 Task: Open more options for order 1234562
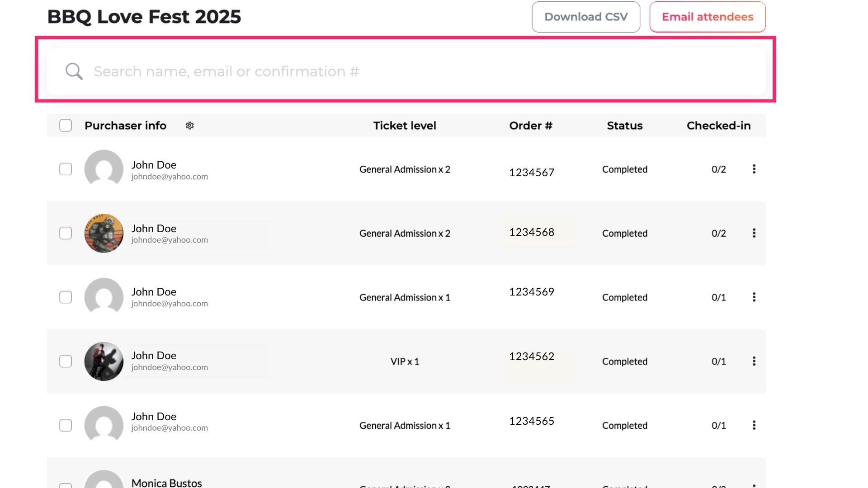(754, 361)
